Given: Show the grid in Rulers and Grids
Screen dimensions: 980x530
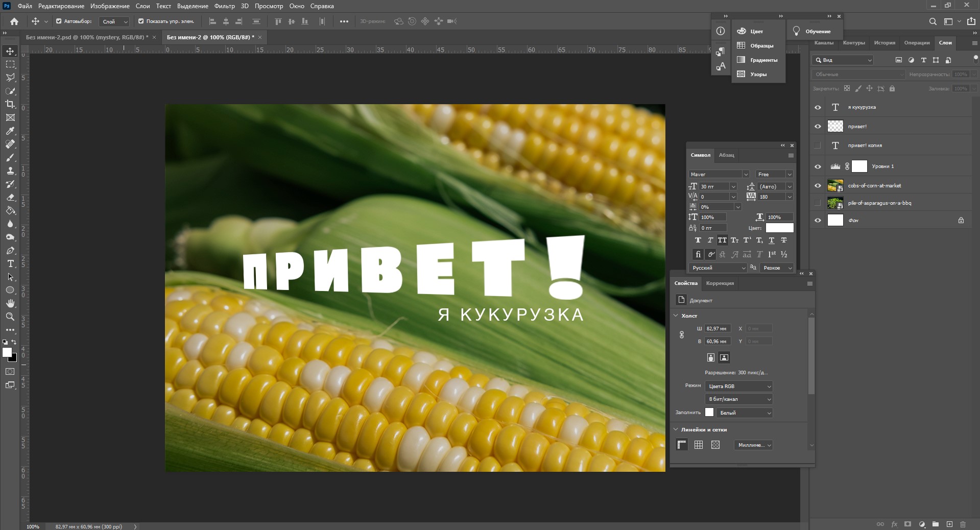Looking at the screenshot, I should click(699, 445).
